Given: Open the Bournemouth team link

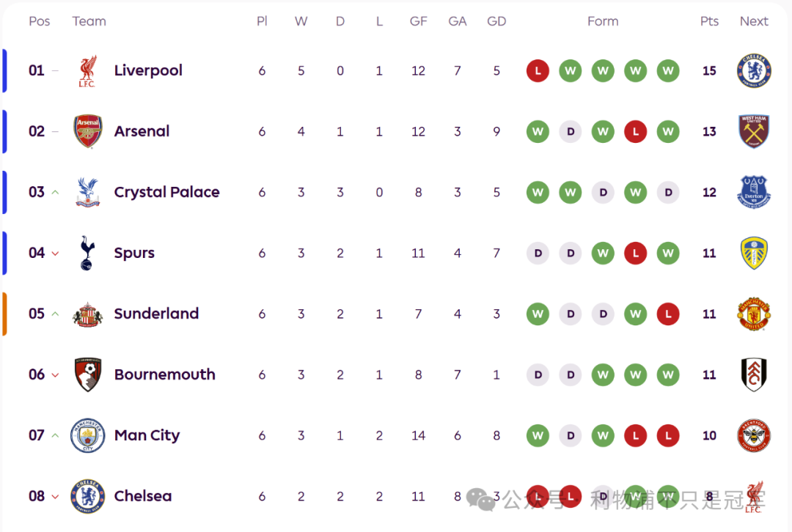Looking at the screenshot, I should 164,375.
